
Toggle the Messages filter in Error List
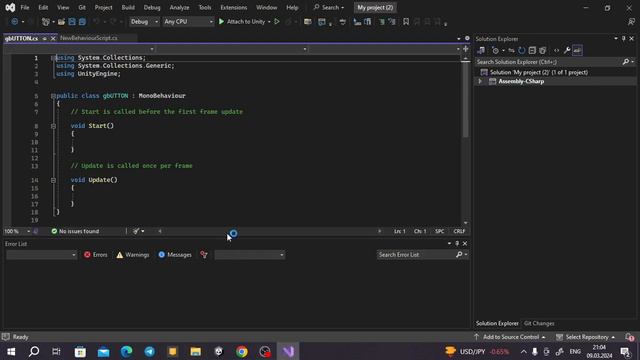point(175,255)
